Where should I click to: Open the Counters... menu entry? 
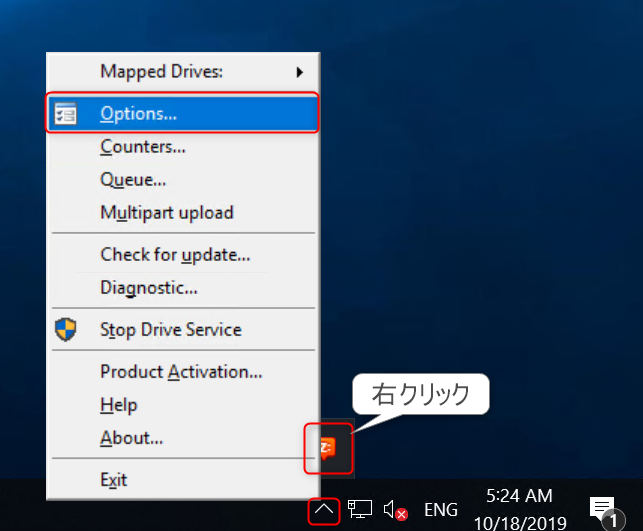[182, 146]
